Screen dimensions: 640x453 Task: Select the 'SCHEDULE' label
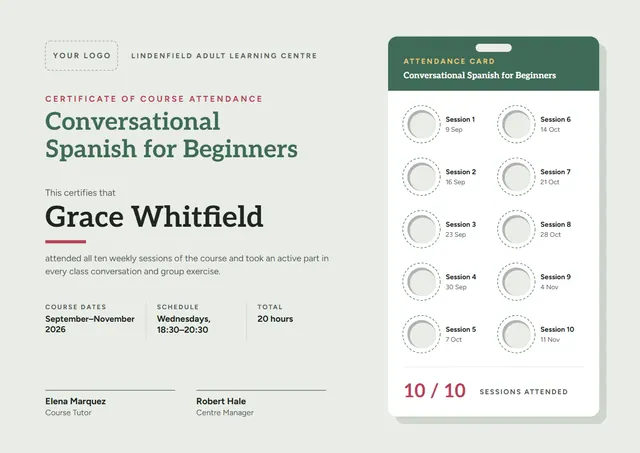[178, 307]
